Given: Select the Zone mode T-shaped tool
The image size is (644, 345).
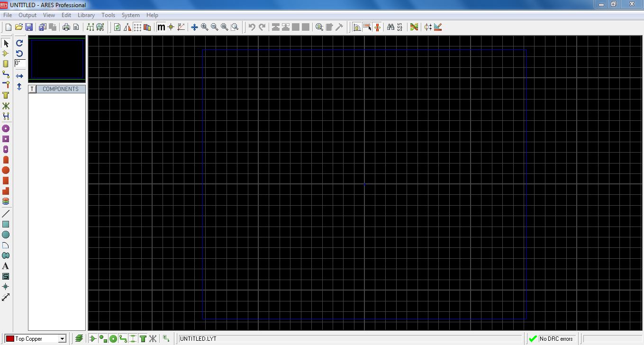Looking at the screenshot, I should (6, 95).
